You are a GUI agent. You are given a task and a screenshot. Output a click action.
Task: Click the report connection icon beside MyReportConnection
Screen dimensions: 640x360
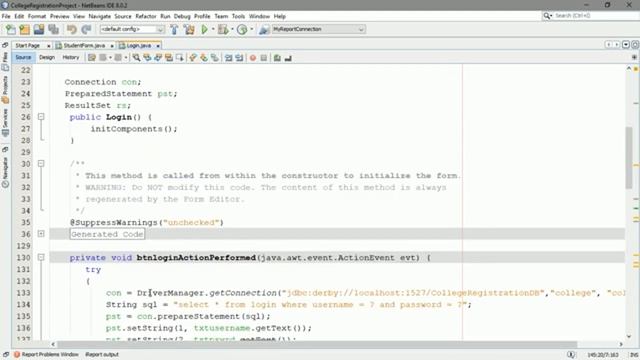[264, 29]
